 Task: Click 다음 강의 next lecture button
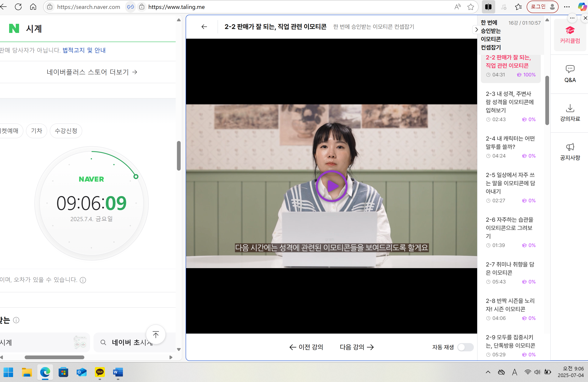click(357, 347)
